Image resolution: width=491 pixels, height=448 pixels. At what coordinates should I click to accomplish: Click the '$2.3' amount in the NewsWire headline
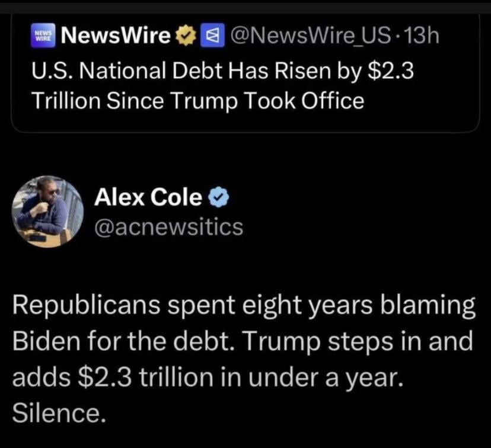tap(390, 71)
